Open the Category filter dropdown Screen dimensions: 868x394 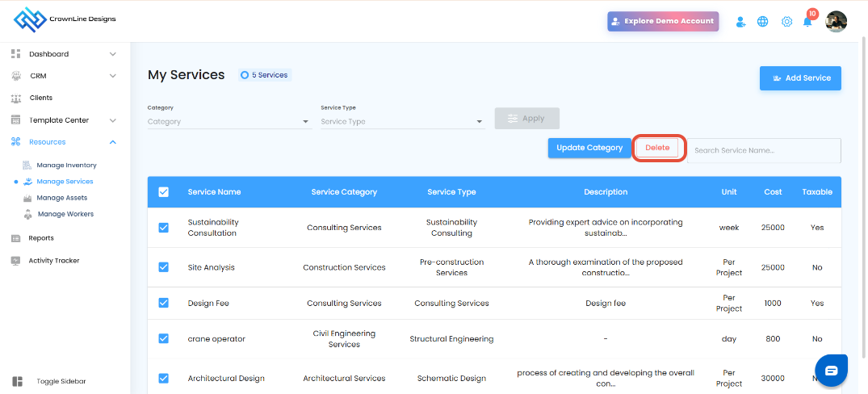click(229, 122)
